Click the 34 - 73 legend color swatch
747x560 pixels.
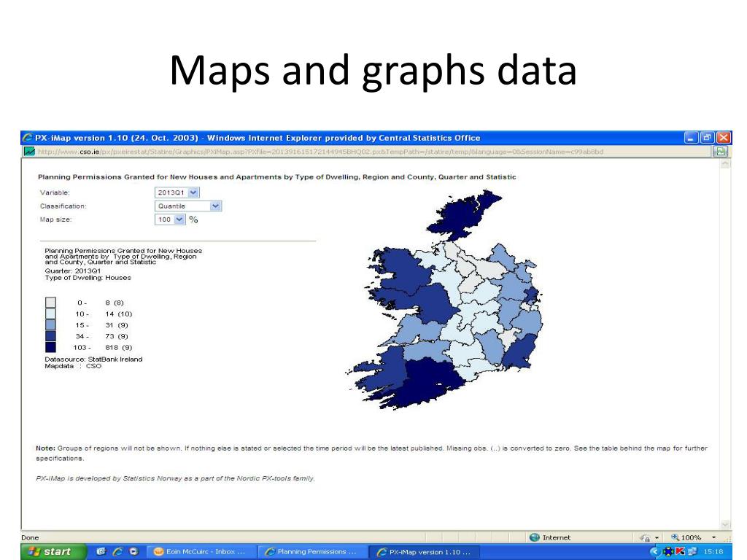click(x=50, y=336)
